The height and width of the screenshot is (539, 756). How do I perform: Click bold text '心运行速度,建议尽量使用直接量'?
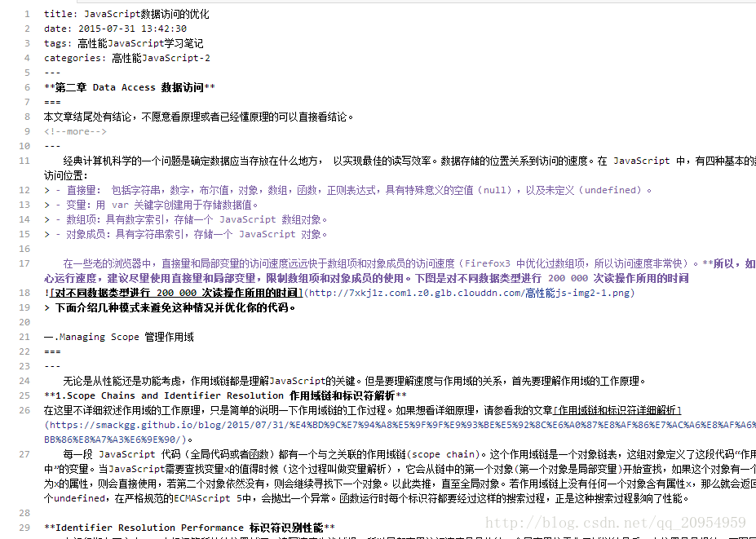(151, 278)
